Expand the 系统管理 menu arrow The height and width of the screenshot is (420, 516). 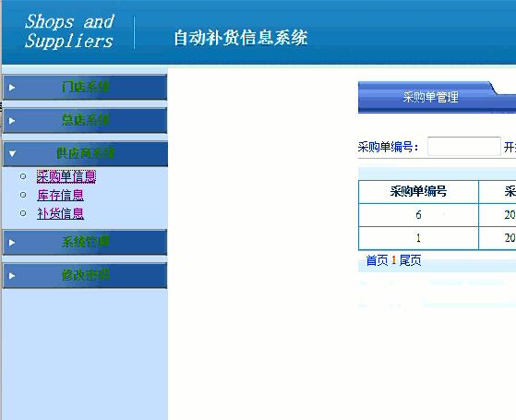pos(12,243)
